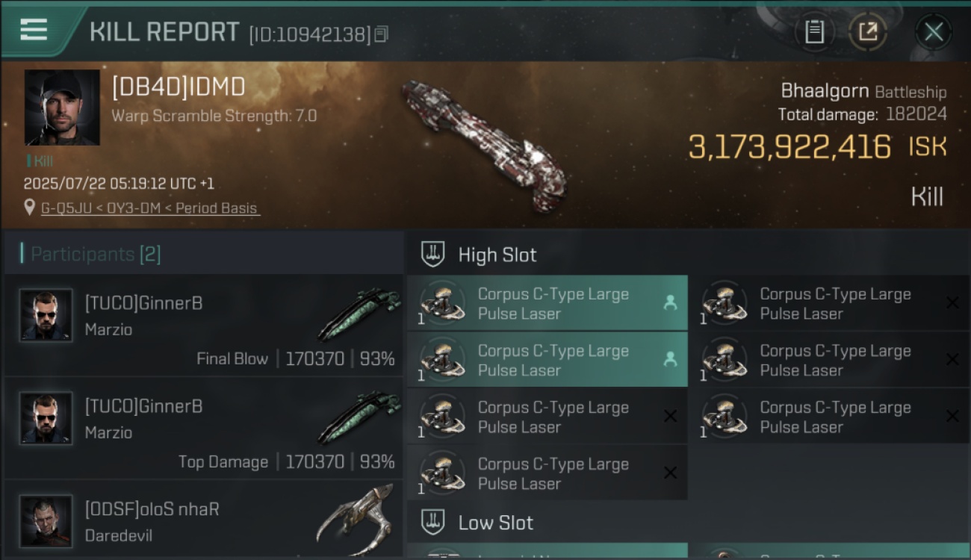The image size is (971, 560).
Task: Click the High Slot shield icon
Action: pyautogui.click(x=433, y=254)
